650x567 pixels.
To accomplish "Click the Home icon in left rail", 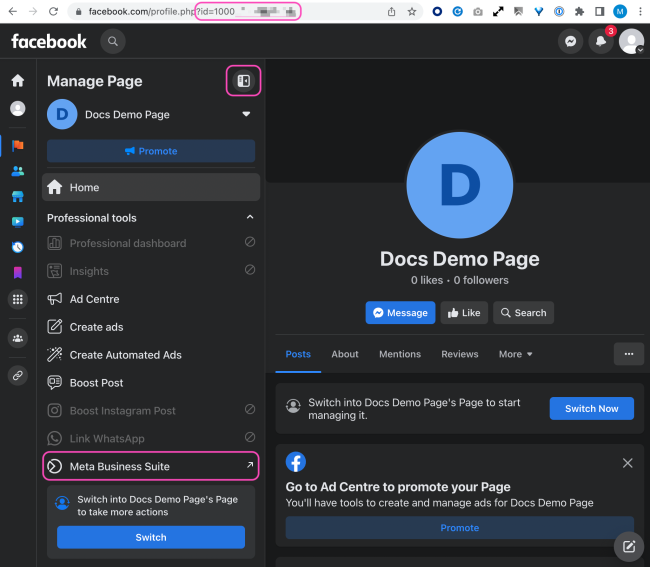I will pos(17,80).
